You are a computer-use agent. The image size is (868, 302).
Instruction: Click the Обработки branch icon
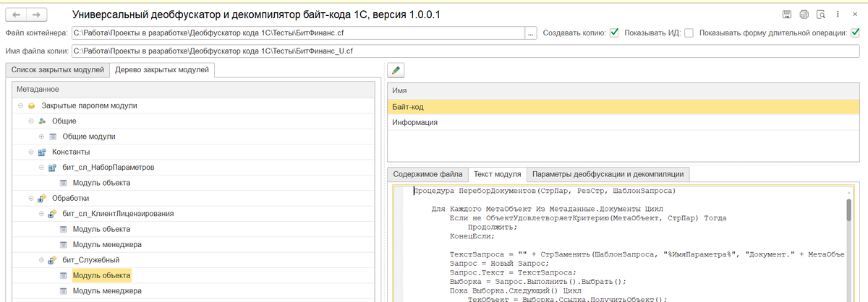tap(42, 198)
